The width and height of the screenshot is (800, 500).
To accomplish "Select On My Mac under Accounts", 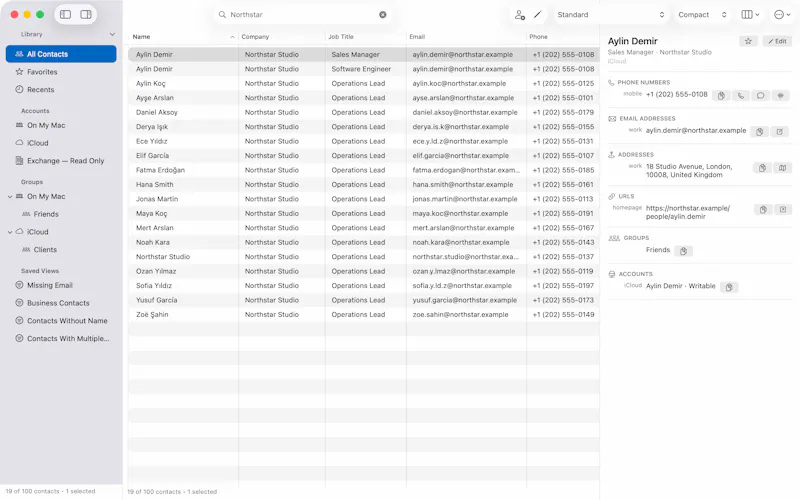I will click(x=61, y=126).
